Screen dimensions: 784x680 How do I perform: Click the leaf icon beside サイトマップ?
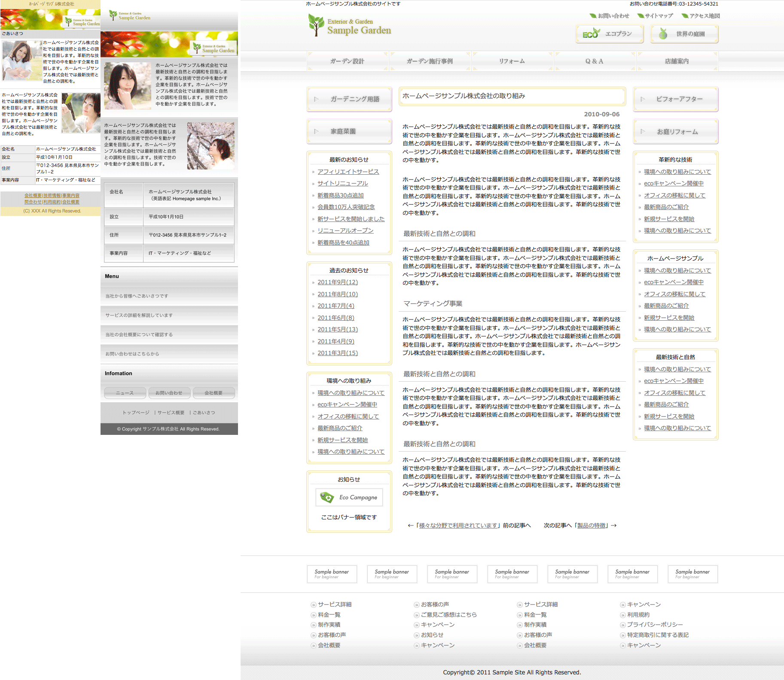pos(640,16)
